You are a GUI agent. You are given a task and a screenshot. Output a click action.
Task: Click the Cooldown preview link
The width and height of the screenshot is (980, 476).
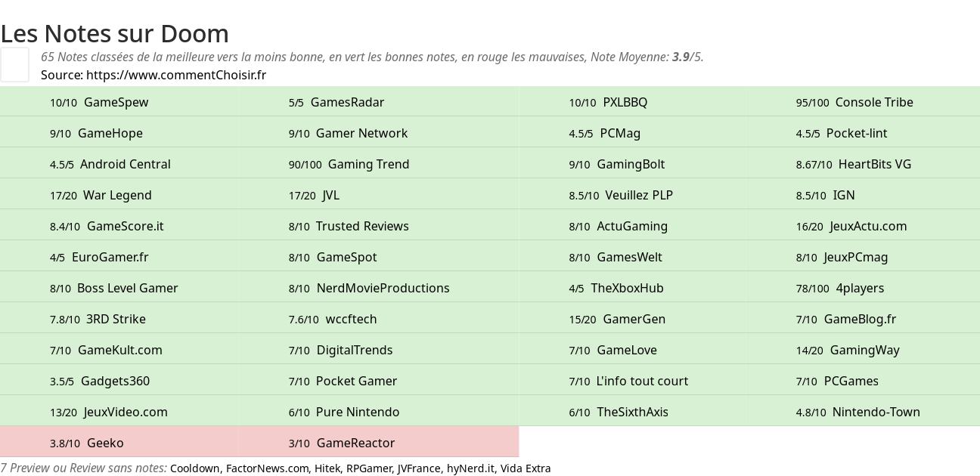click(195, 468)
